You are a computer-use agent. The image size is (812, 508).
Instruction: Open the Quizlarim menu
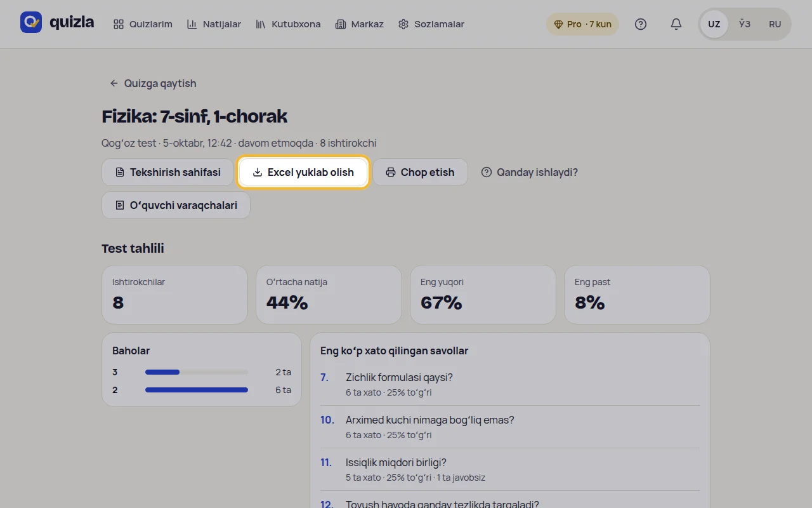click(143, 24)
